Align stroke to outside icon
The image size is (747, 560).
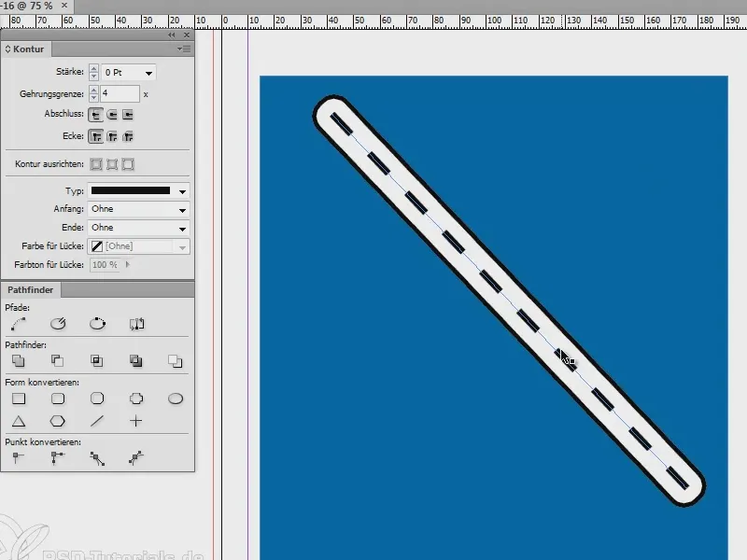click(x=128, y=164)
